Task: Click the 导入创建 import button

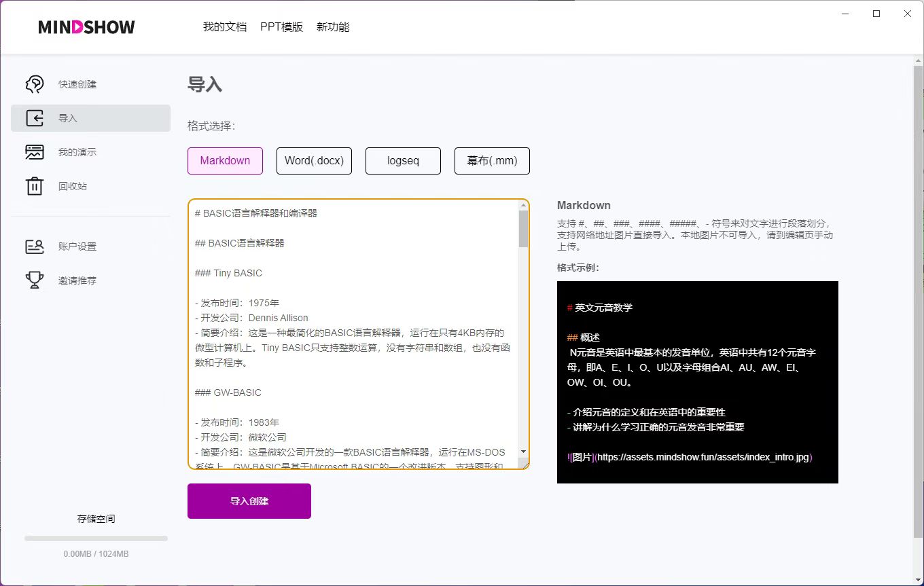Action: point(249,500)
